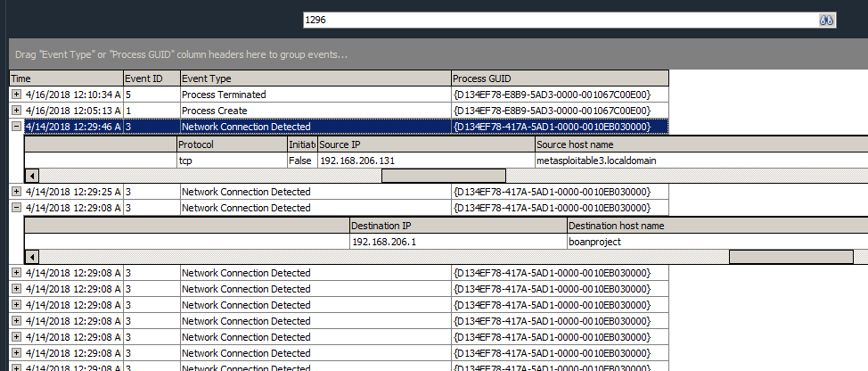Select the boanproject destination host cell
The image size is (868, 371).
tap(717, 242)
